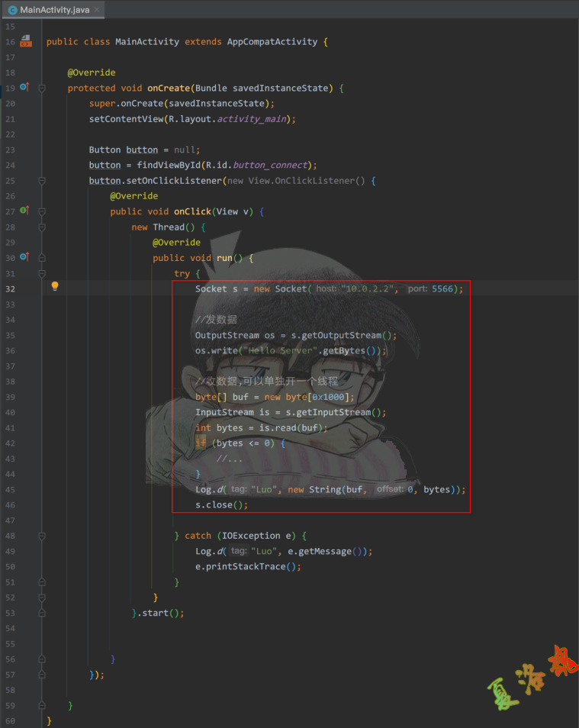Image resolution: width=579 pixels, height=728 pixels.
Task: Click Java class icon in MainActivity.java tab
Action: pos(13,10)
